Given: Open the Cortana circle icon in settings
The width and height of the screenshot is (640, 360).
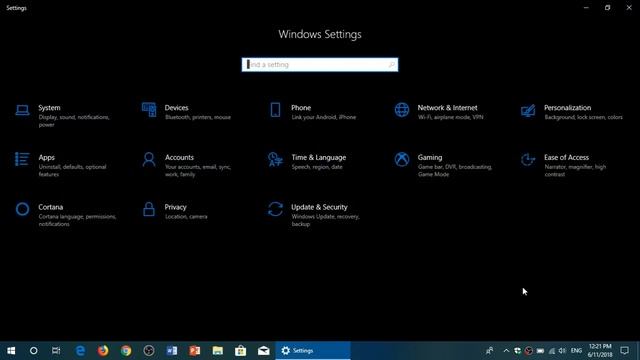Looking at the screenshot, I should 22,209.
